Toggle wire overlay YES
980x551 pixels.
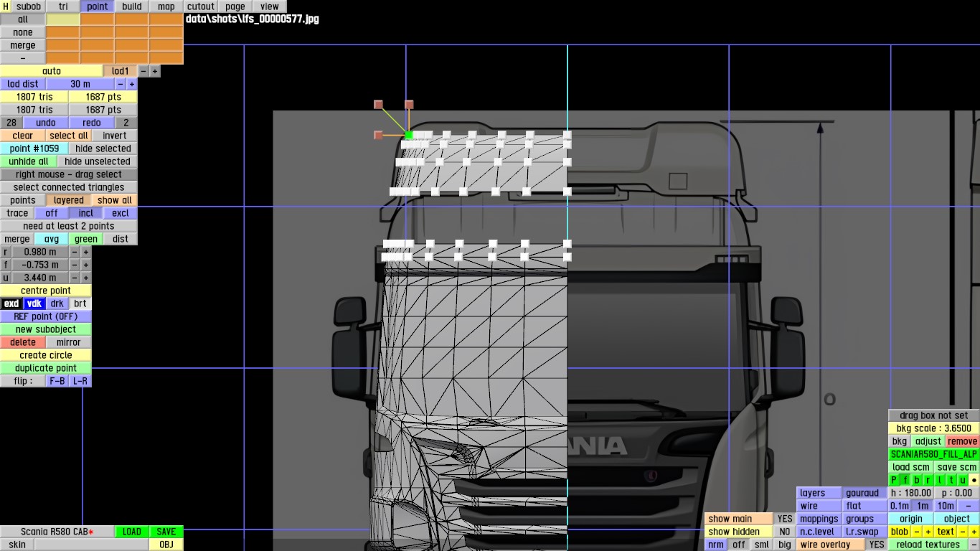point(877,545)
